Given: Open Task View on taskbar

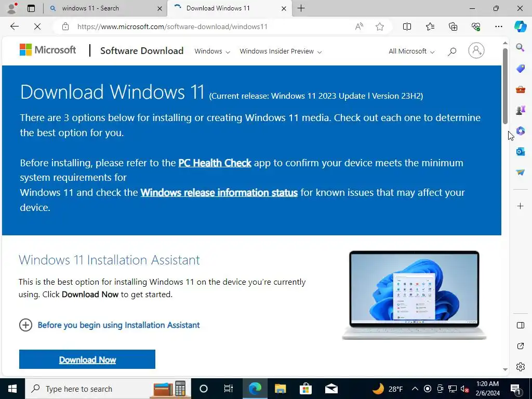Looking at the screenshot, I should point(229,389).
